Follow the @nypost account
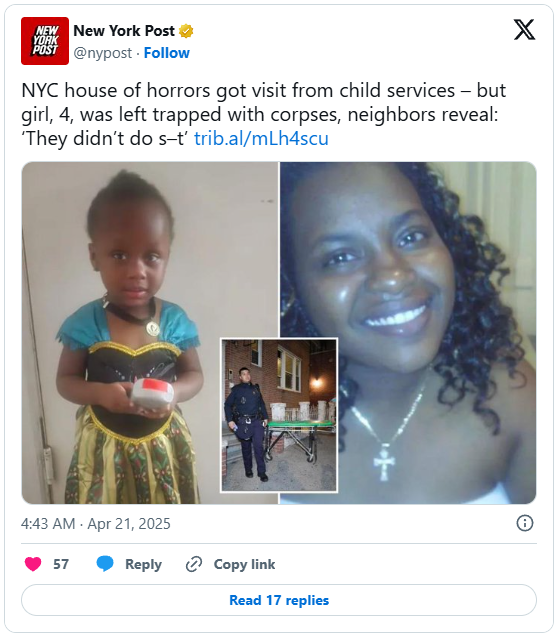558x637 pixels. pyautogui.click(x=167, y=53)
